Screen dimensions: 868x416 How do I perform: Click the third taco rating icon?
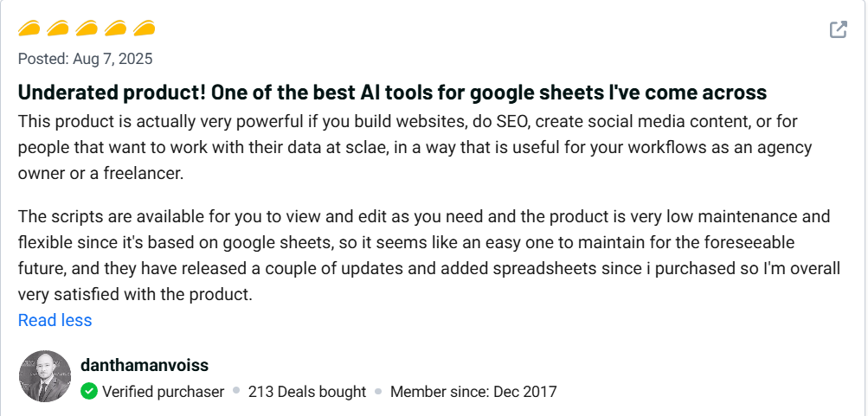click(x=87, y=29)
